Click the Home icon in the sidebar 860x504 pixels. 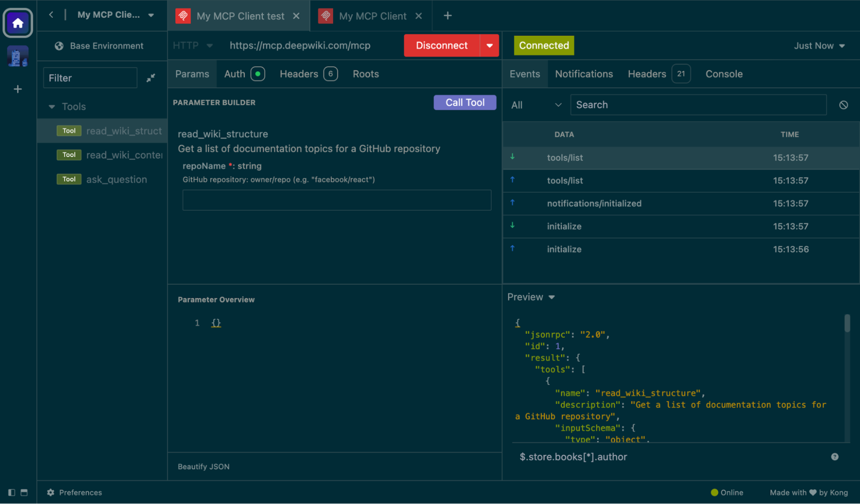[x=18, y=23]
